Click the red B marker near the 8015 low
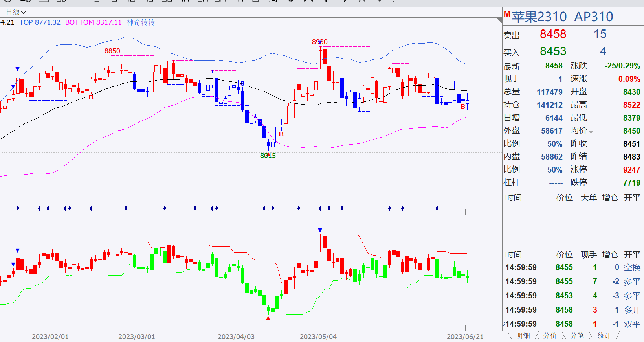Screen dimensions: 644x342 tap(281, 134)
